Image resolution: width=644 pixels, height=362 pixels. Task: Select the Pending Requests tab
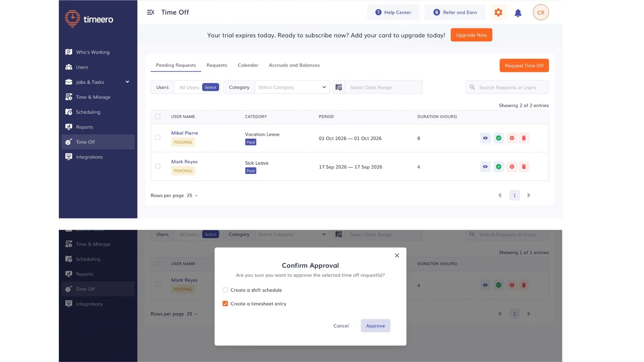coord(176,65)
